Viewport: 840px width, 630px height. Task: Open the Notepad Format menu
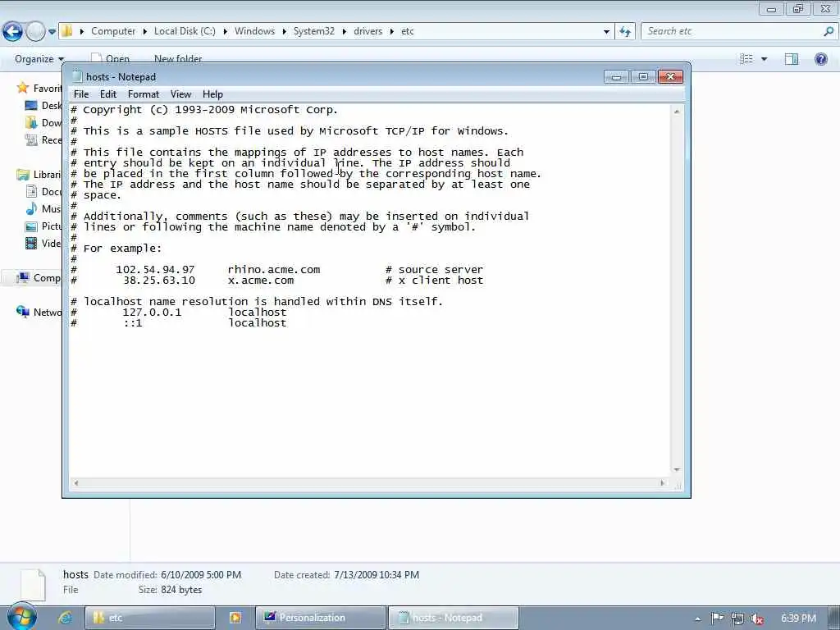click(143, 94)
